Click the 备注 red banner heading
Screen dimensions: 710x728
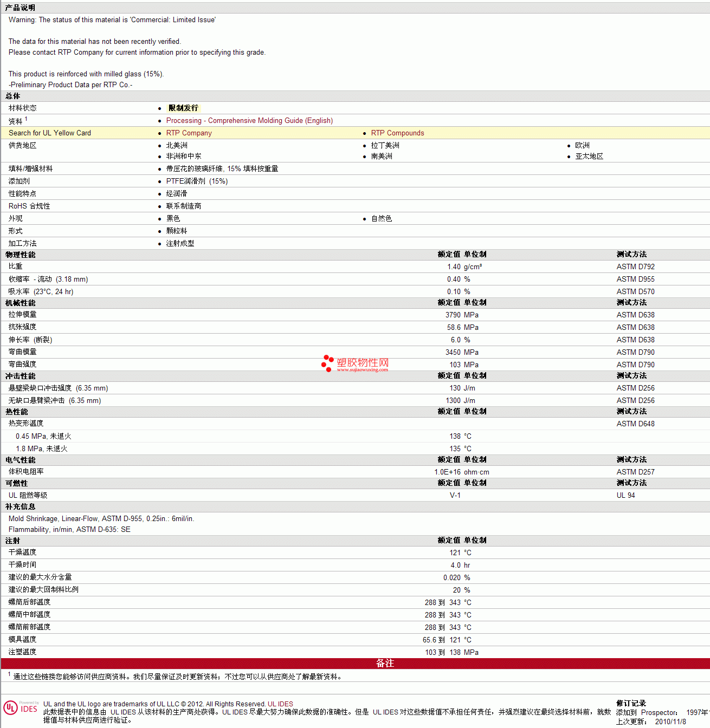385,664
